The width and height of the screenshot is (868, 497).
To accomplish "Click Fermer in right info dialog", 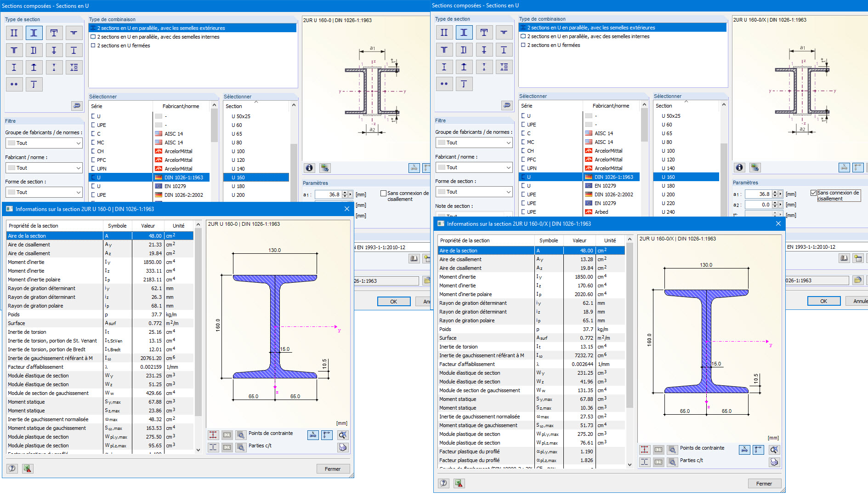I will (x=764, y=484).
